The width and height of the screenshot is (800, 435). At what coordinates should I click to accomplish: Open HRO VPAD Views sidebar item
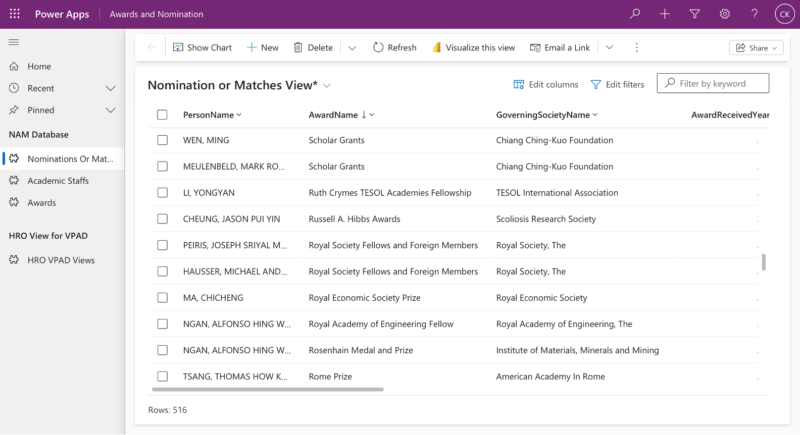click(62, 260)
